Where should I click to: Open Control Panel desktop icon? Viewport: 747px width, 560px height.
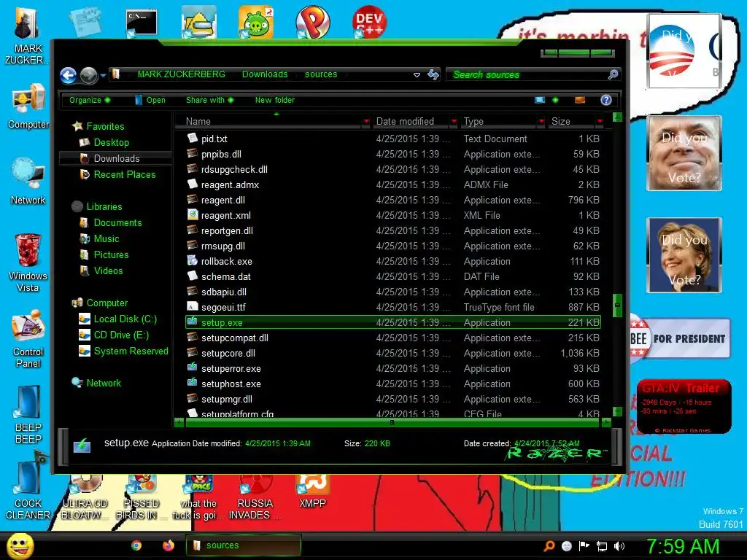(28, 339)
